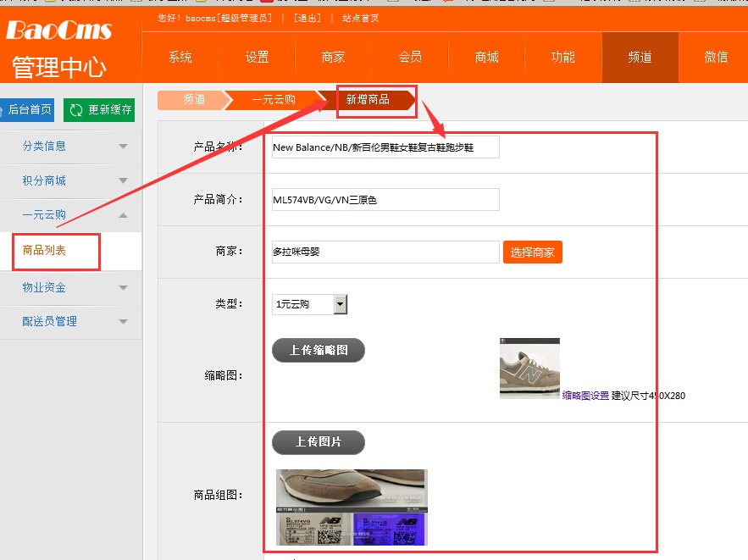Viewport: 748px width, 560px height.
Task: Click the 您好! baocms[超级管理员] greeting text
Action: tap(214, 18)
